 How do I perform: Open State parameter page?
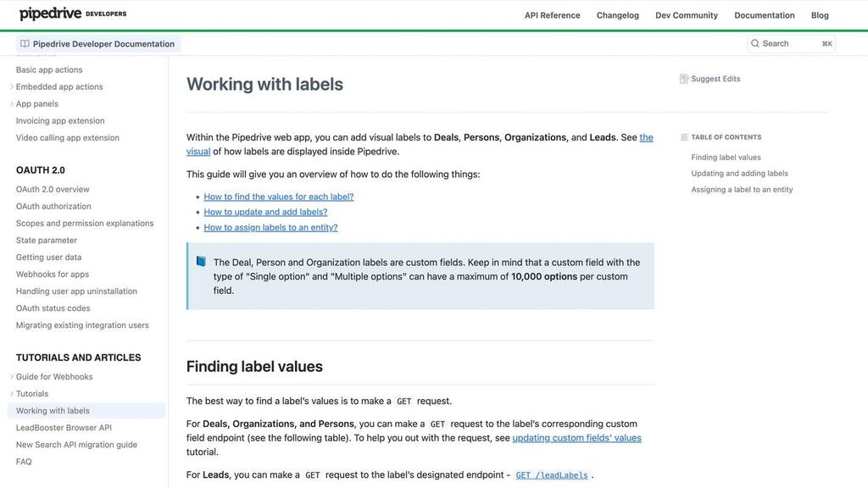[46, 240]
